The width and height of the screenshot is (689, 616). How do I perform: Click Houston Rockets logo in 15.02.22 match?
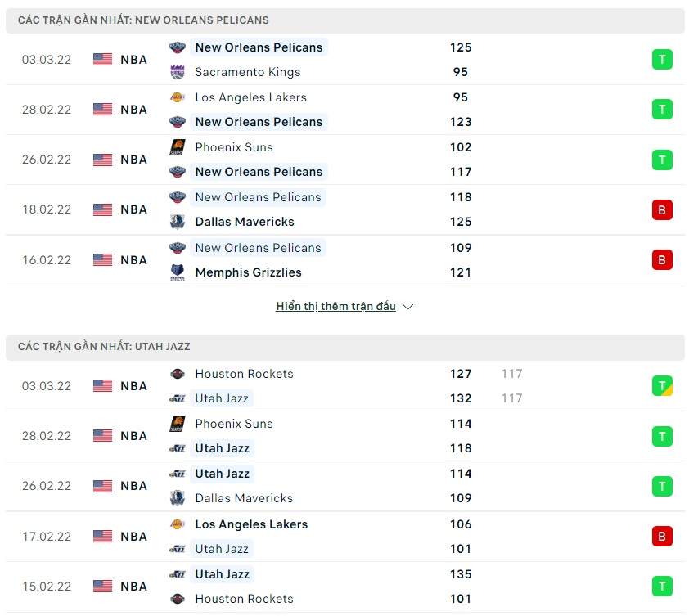tap(178, 599)
